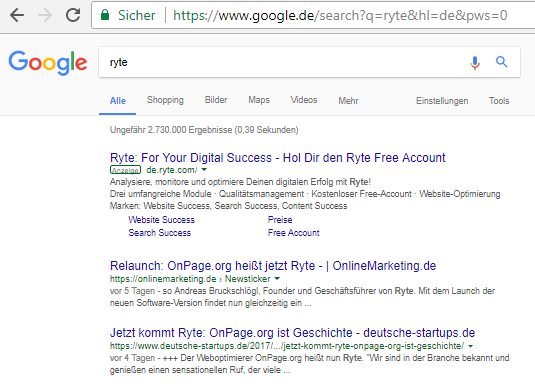Open the Tools options
The width and height of the screenshot is (535, 388).
coord(499,101)
